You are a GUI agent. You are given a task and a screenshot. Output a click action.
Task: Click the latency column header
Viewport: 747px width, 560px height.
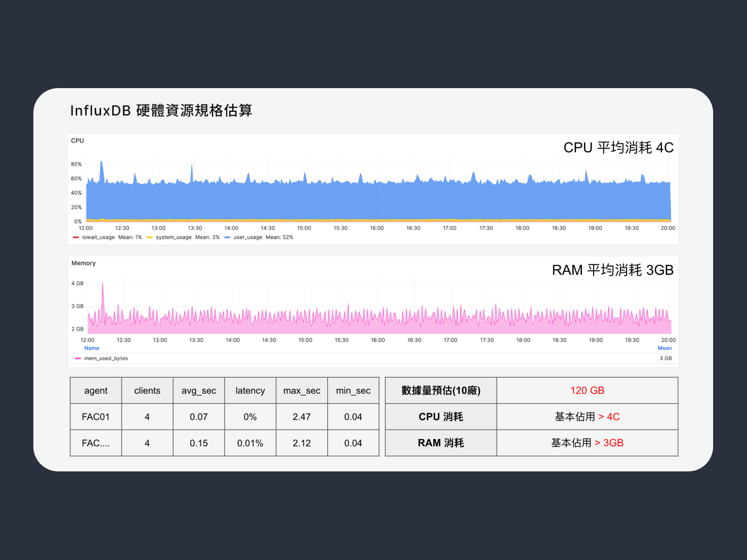[250, 391]
